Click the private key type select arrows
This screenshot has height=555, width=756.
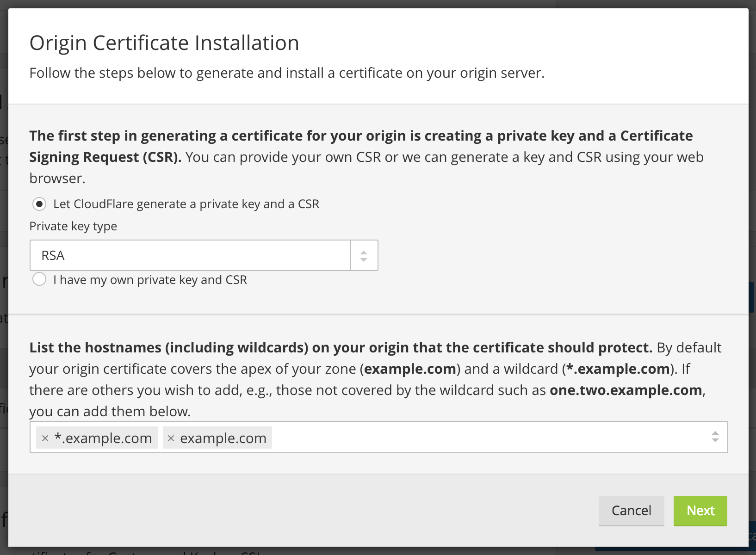[364, 255]
